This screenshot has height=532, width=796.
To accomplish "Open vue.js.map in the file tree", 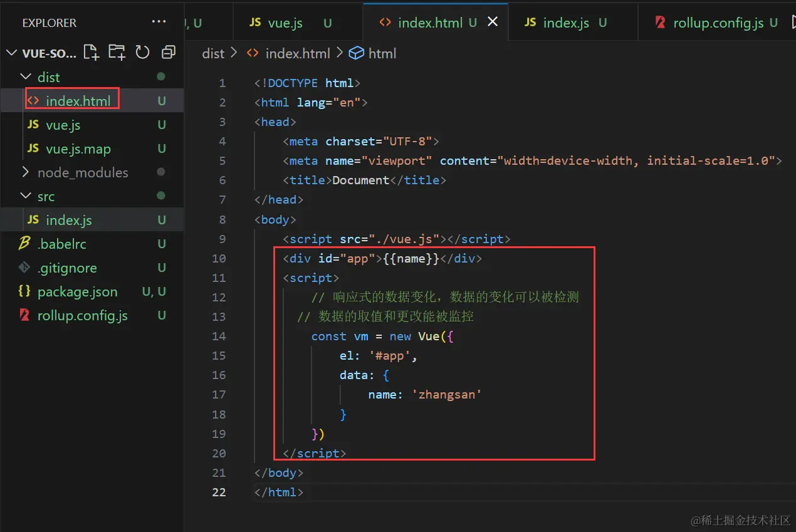I will pyautogui.click(x=92, y=149).
